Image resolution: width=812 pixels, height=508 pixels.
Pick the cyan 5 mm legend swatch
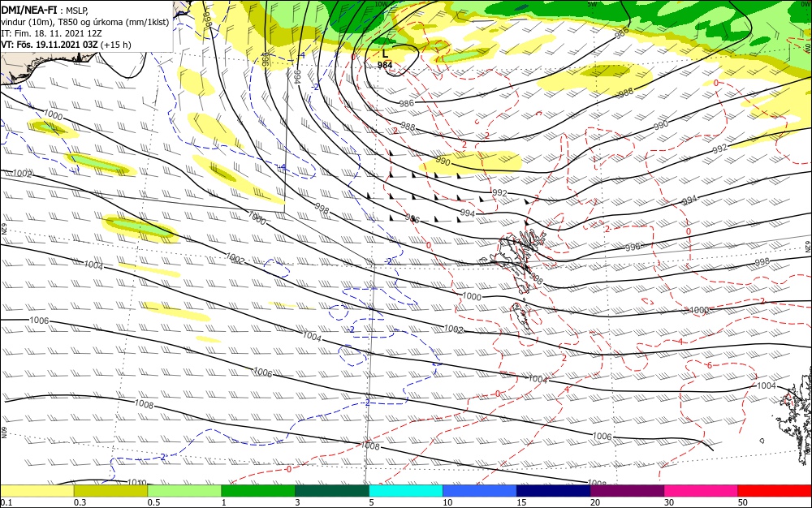(405, 491)
